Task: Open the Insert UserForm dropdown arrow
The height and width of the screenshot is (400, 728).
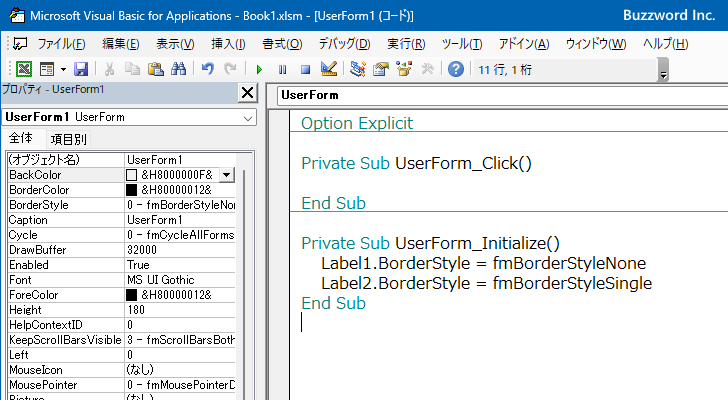Action: pos(63,69)
